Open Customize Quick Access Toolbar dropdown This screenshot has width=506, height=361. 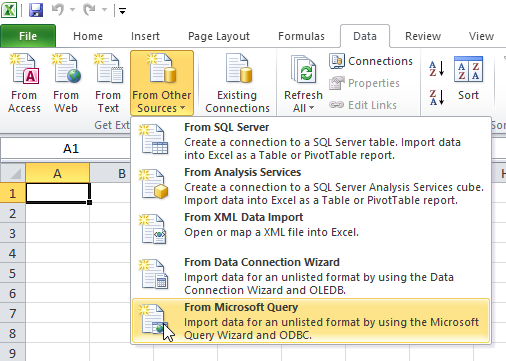[122, 11]
